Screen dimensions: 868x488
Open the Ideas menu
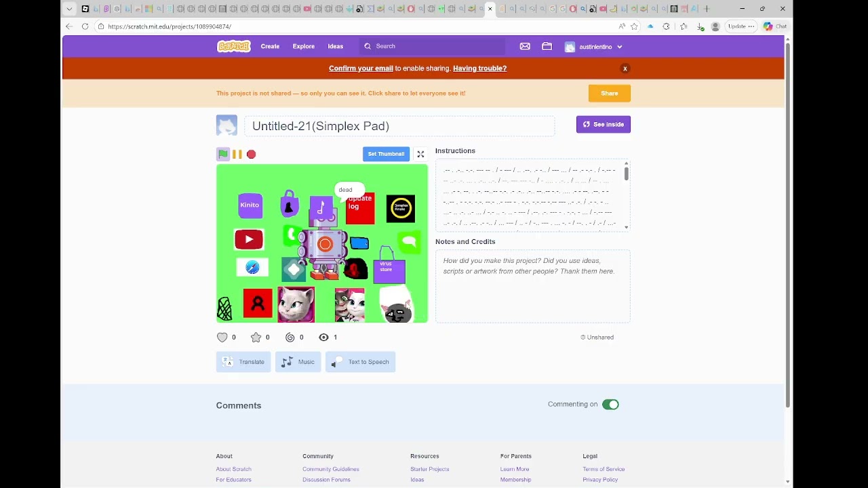[336, 46]
